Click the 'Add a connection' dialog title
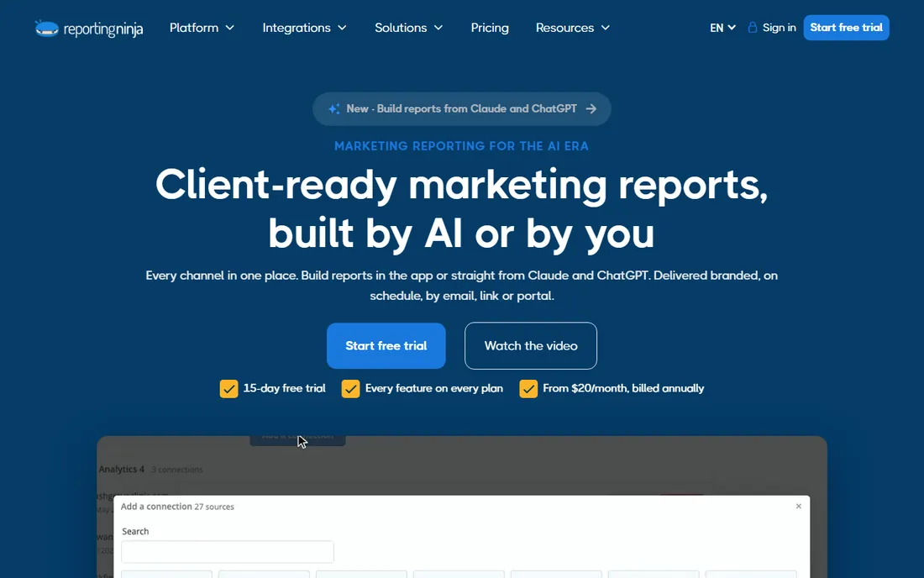Screen dimensions: 924x578 [156, 506]
